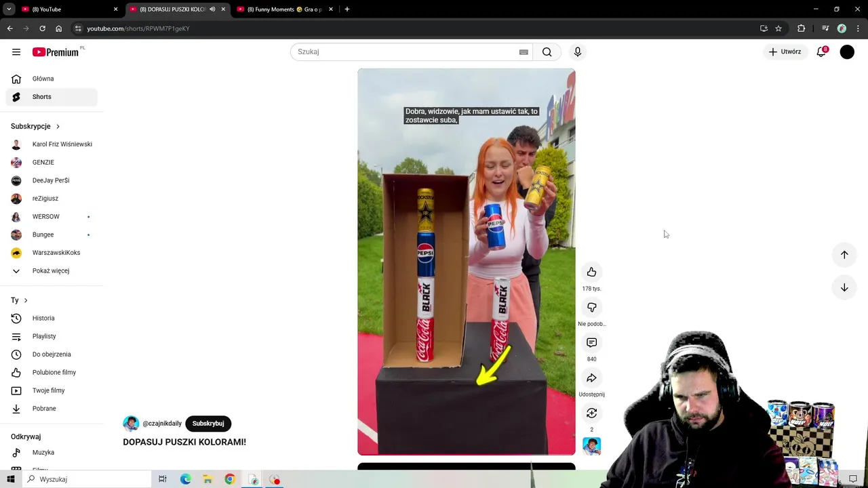The width and height of the screenshot is (868, 488).
Task: Open Playlisty in the sidebar
Action: tap(52, 336)
